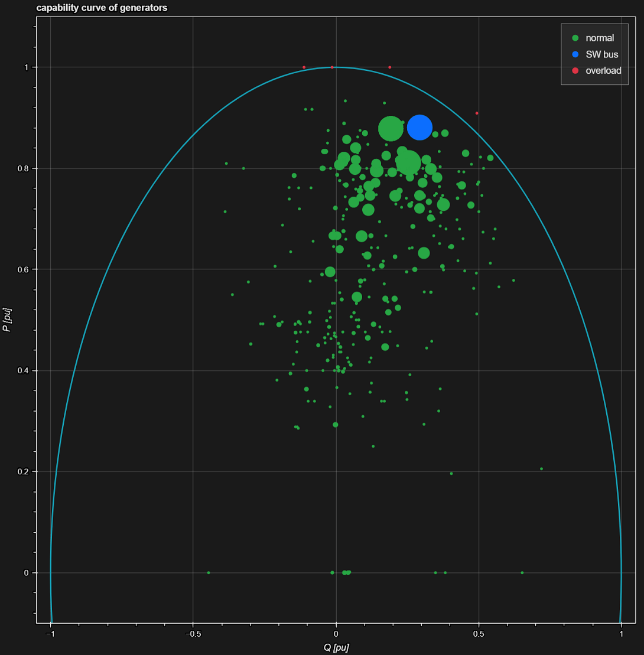
Task: Toggle the "normal" legend label
Action: [x=599, y=38]
